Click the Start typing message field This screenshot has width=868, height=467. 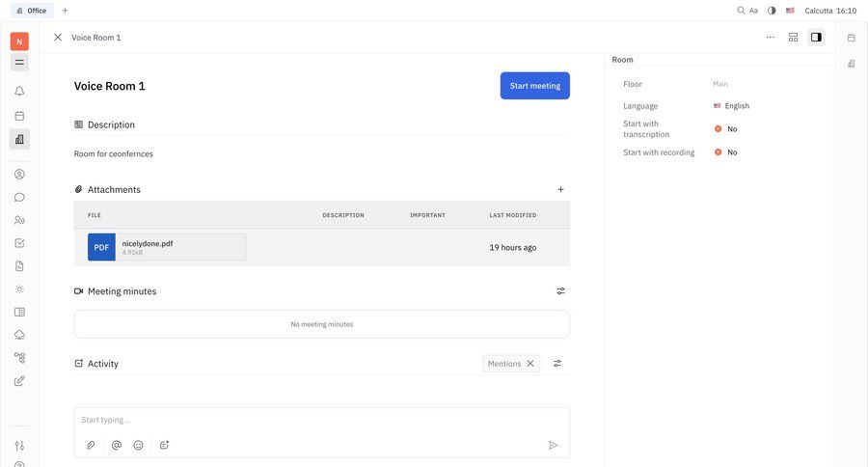[x=321, y=420]
